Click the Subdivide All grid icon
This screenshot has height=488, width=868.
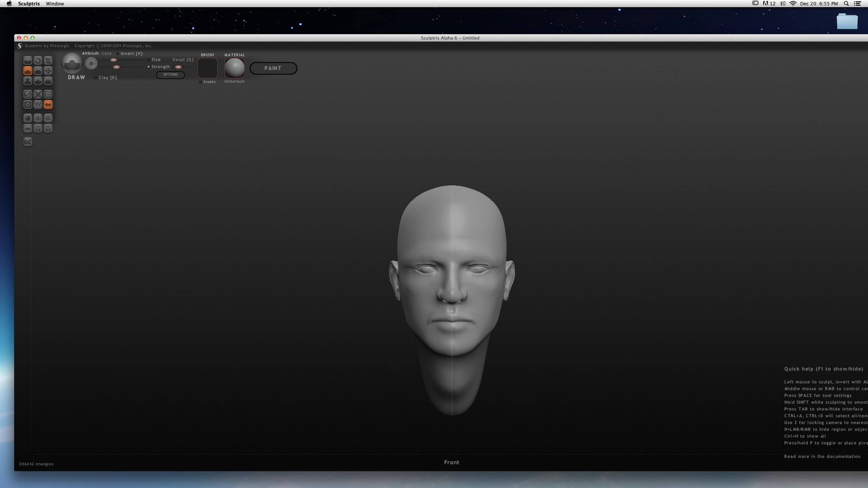coord(48,94)
